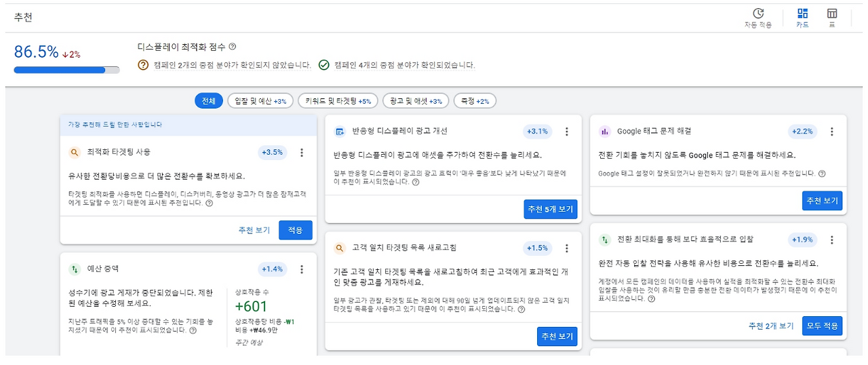Click the 86.5% optimization score progress bar
The width and height of the screenshot is (868, 365).
click(66, 69)
